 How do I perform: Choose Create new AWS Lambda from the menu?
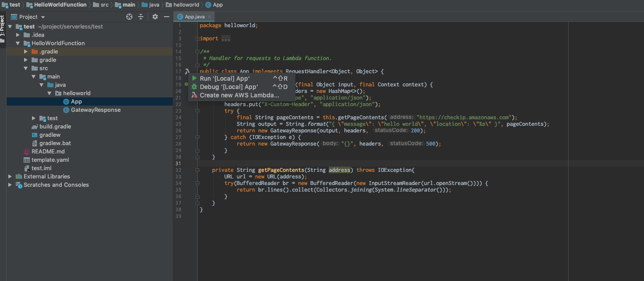point(239,95)
